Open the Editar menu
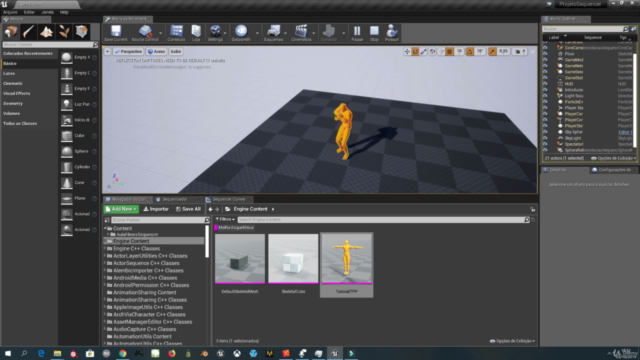The image size is (640, 360). pos(29,12)
